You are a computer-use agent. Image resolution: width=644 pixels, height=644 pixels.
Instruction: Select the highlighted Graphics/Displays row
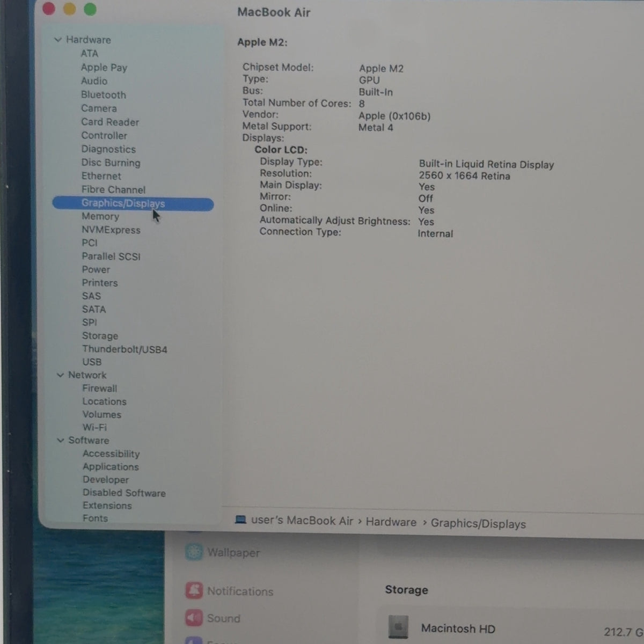133,204
